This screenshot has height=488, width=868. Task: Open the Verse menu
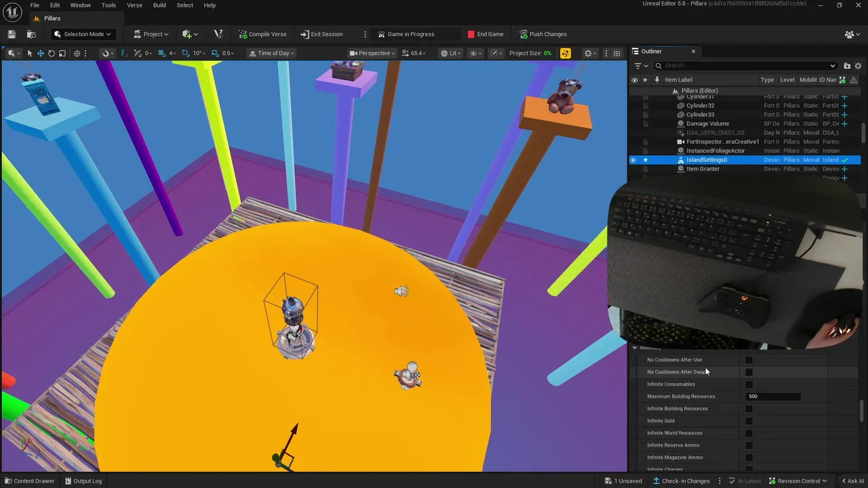(134, 5)
